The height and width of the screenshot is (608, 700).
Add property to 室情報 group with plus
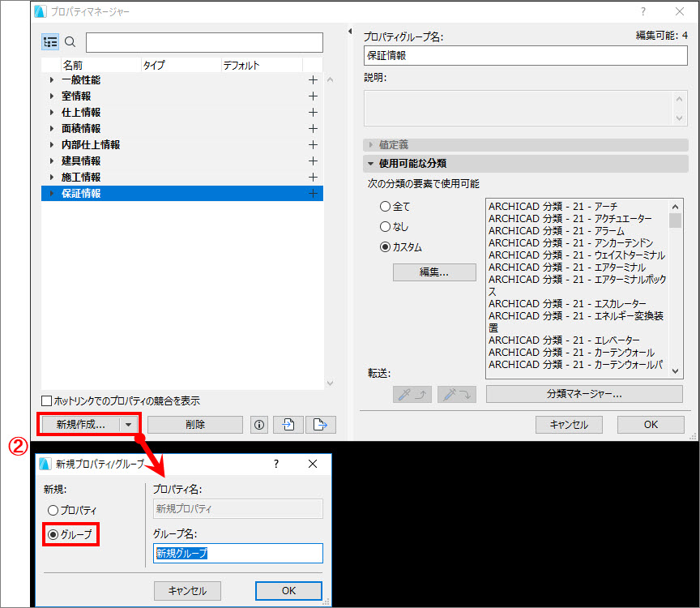(313, 96)
